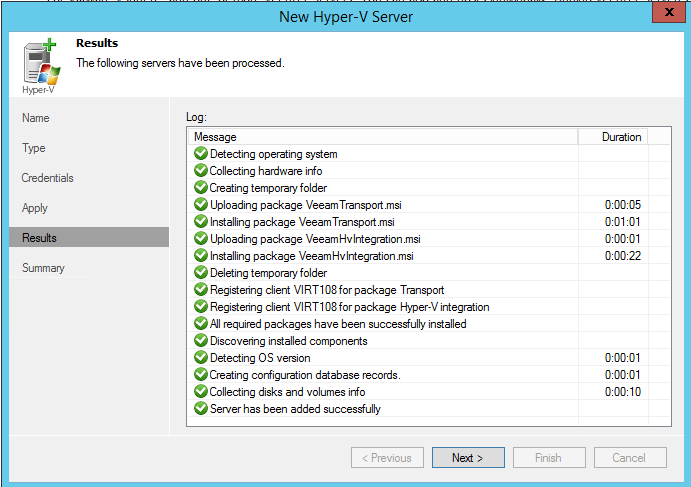Click the 0:00:05 duration value
Screen dimensions: 691x487
pyautogui.click(x=623, y=205)
